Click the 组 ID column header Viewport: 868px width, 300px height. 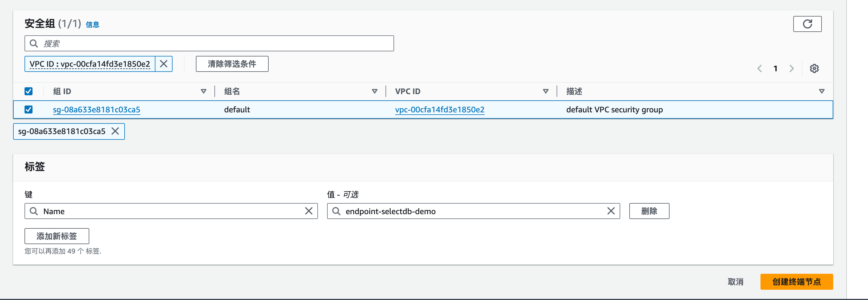pos(62,91)
